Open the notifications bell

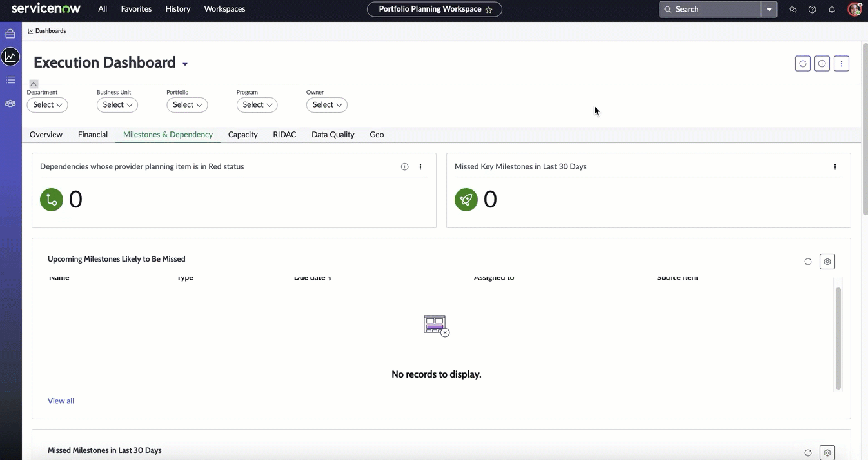[832, 10]
